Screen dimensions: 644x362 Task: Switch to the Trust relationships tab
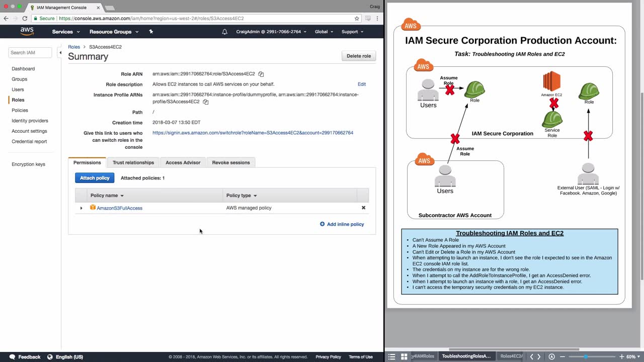tap(133, 162)
